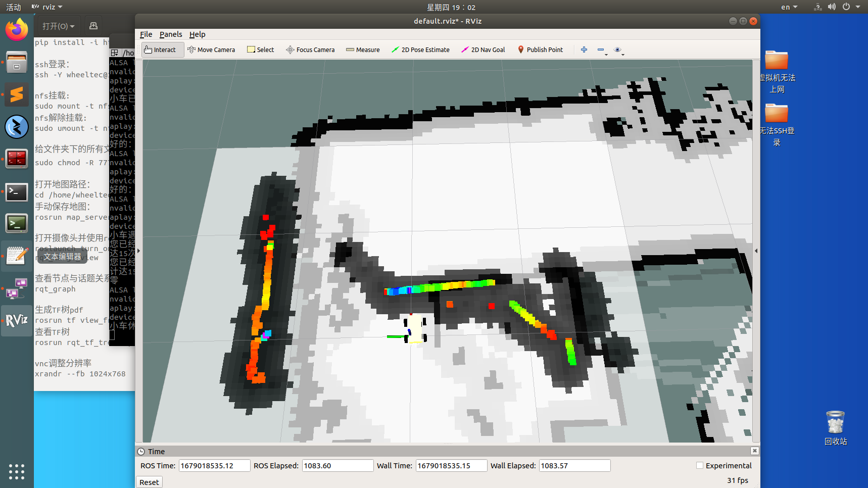Open the Terminal from the dock
The image size is (868, 488).
[17, 191]
